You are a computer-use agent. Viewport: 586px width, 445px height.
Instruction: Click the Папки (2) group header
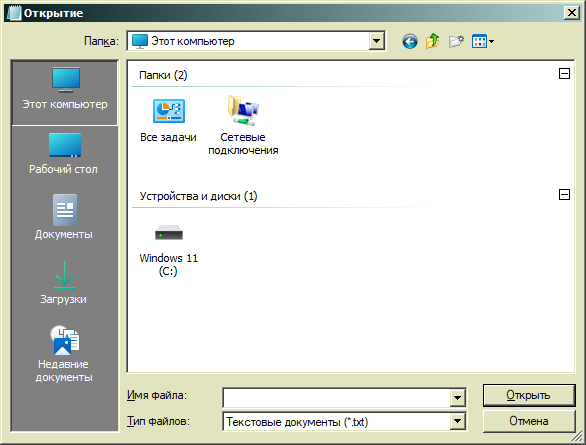pyautogui.click(x=163, y=75)
